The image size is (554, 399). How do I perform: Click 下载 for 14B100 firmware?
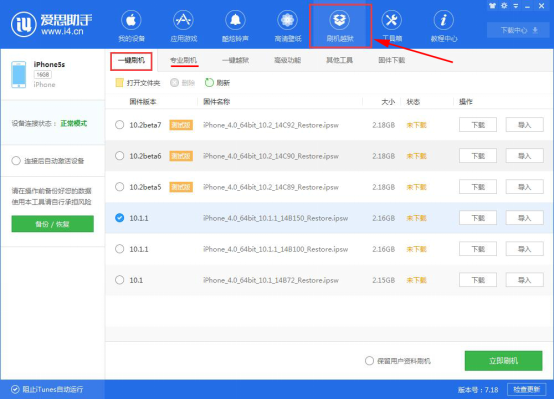click(x=478, y=249)
